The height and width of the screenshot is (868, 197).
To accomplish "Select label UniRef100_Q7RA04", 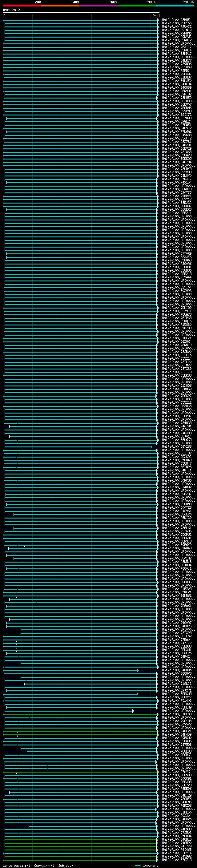I will click(x=176, y=640).
